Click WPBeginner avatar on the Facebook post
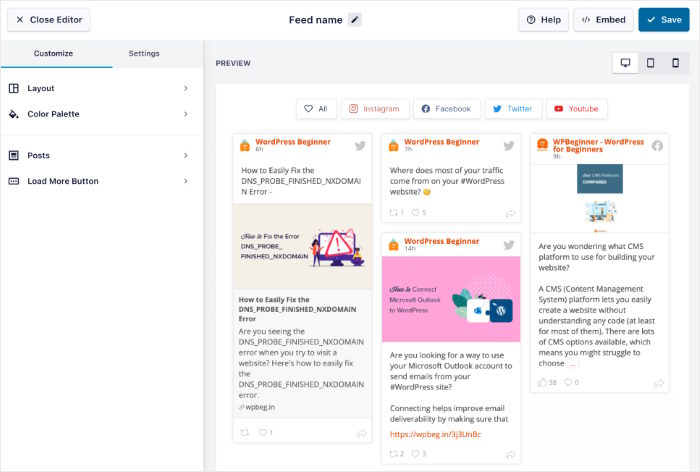Screen dimensions: 700x472 click(x=542, y=144)
